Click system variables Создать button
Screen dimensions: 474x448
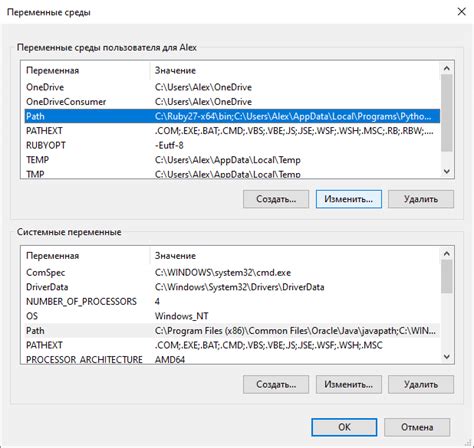click(x=276, y=384)
